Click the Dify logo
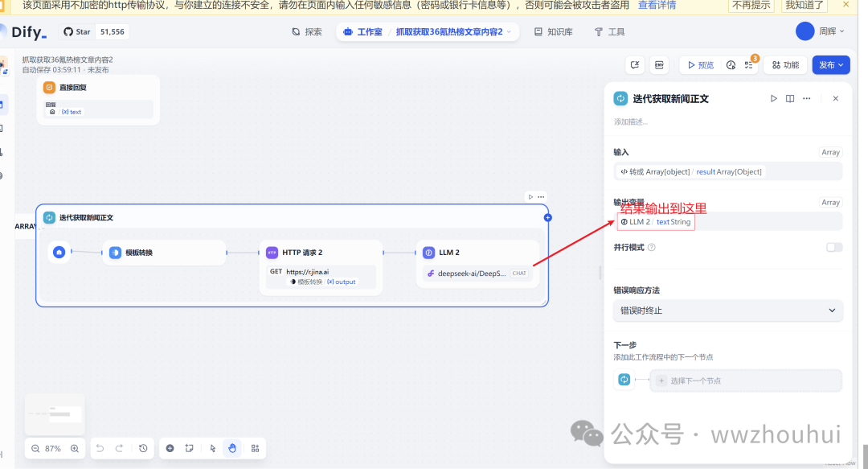The height and width of the screenshot is (469, 868). click(27, 32)
